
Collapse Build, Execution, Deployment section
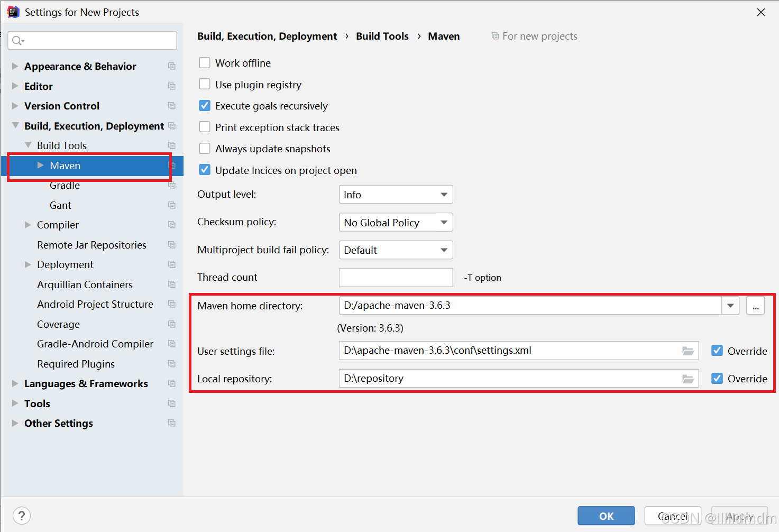pyautogui.click(x=15, y=126)
